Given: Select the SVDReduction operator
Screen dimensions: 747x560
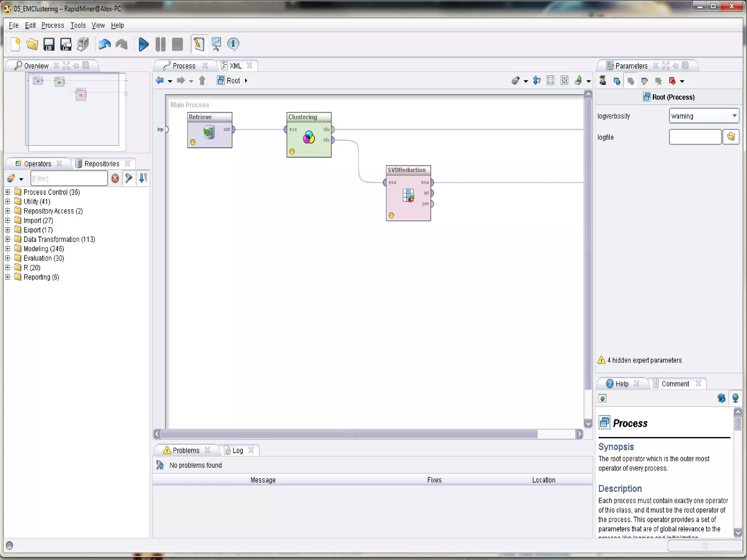Looking at the screenshot, I should (408, 193).
